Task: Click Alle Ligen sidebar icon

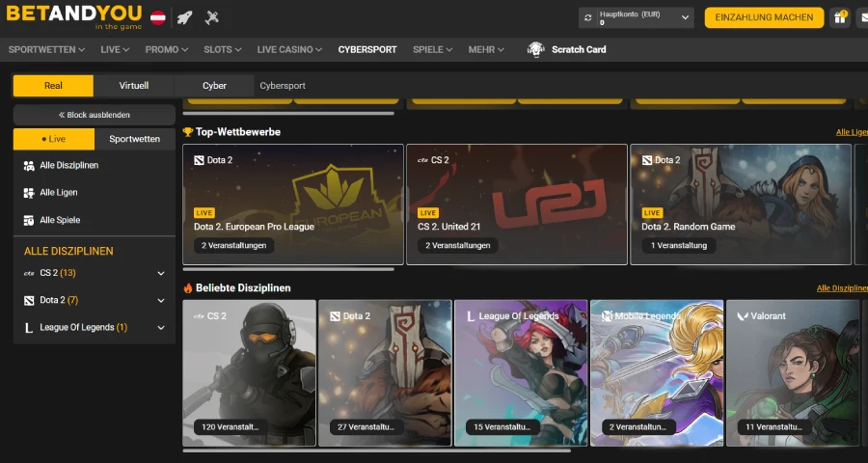Action: pos(29,193)
